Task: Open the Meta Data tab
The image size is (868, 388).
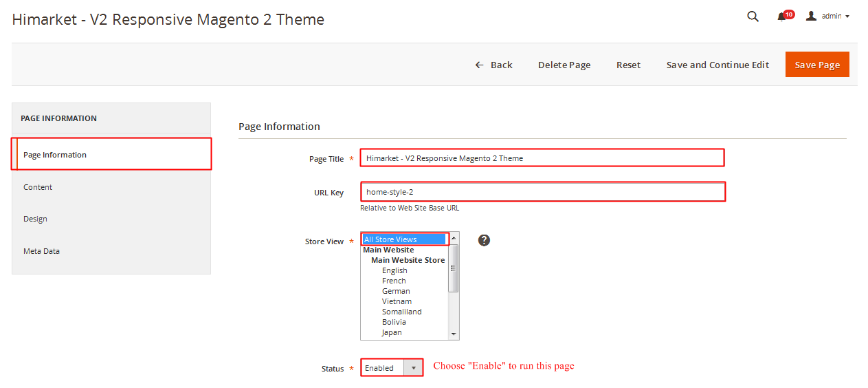Action: (x=111, y=251)
